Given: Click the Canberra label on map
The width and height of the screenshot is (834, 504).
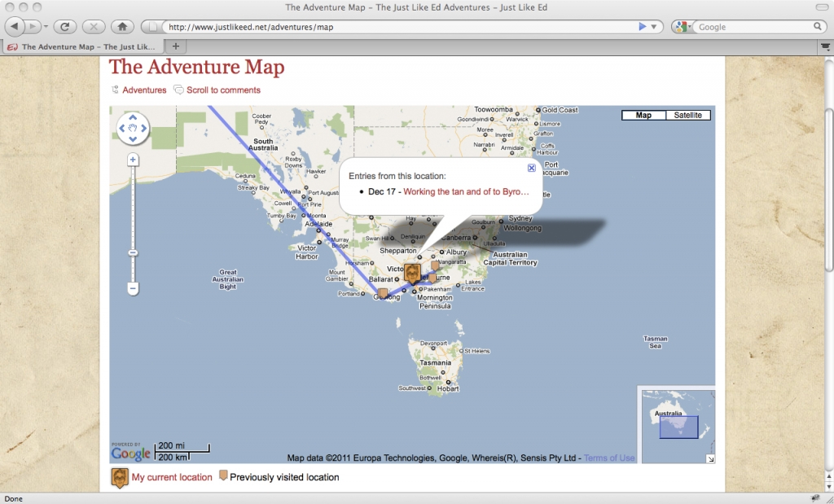Looking at the screenshot, I should tap(456, 238).
